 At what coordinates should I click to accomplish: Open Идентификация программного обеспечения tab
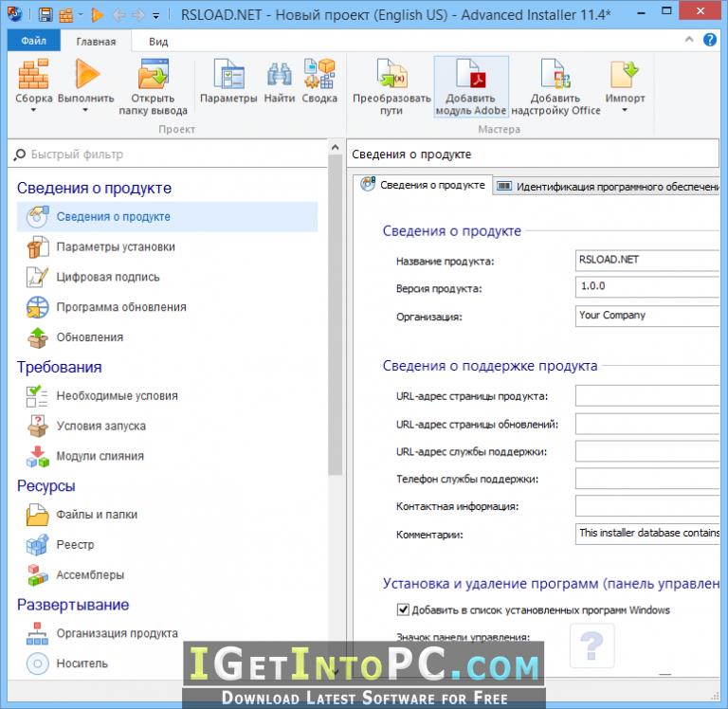[607, 186]
